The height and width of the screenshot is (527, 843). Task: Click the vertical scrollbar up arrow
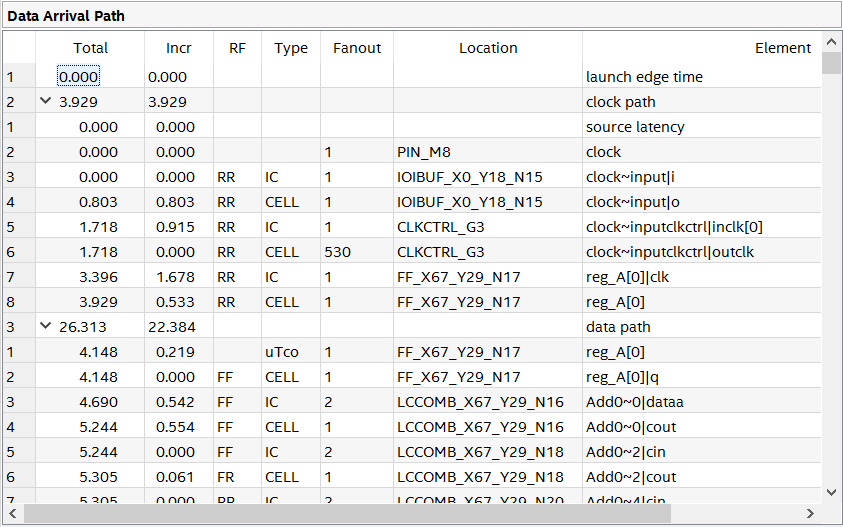tap(831, 41)
